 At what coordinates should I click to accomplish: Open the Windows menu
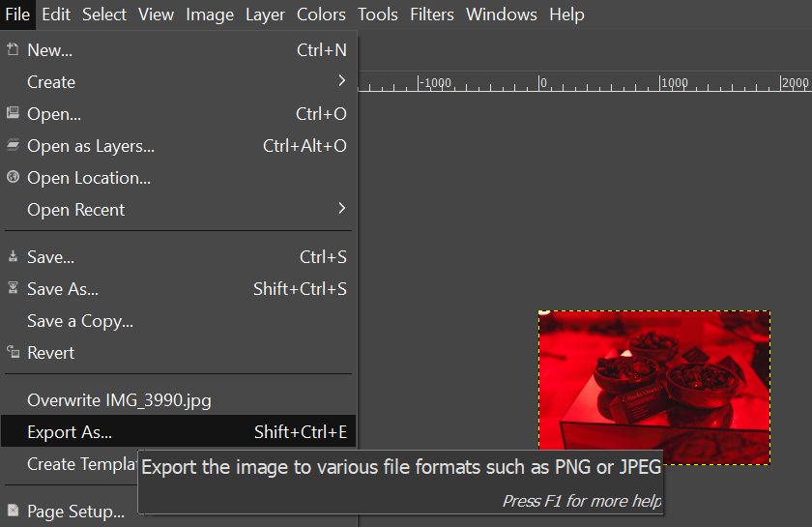(x=501, y=15)
